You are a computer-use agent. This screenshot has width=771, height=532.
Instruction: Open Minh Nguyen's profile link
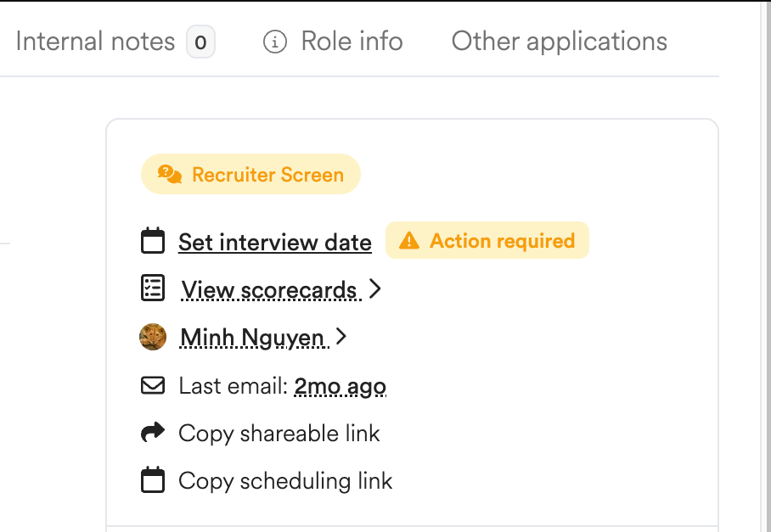pos(254,338)
